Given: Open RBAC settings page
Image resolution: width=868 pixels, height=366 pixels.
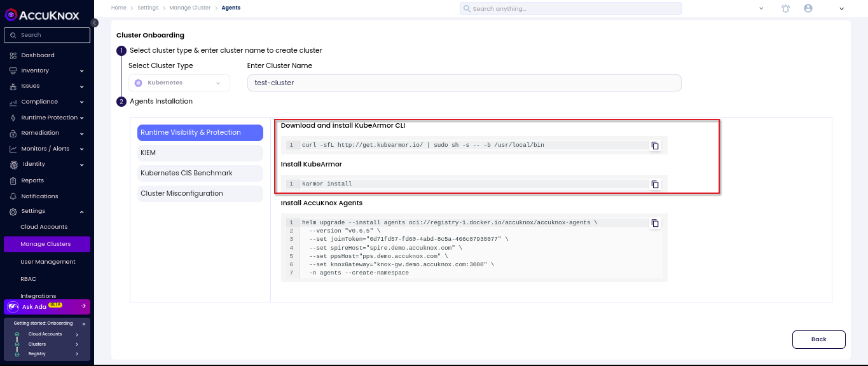Looking at the screenshot, I should point(28,279).
